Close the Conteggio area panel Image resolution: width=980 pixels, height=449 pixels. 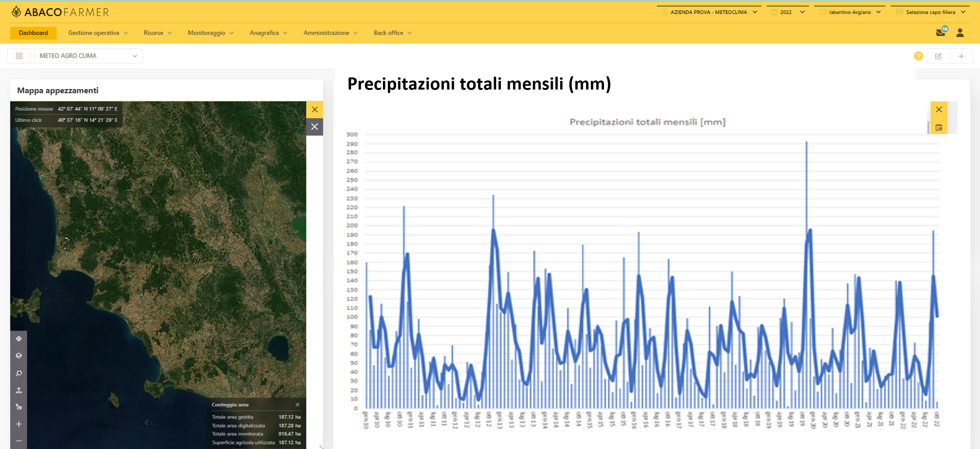pos(298,405)
